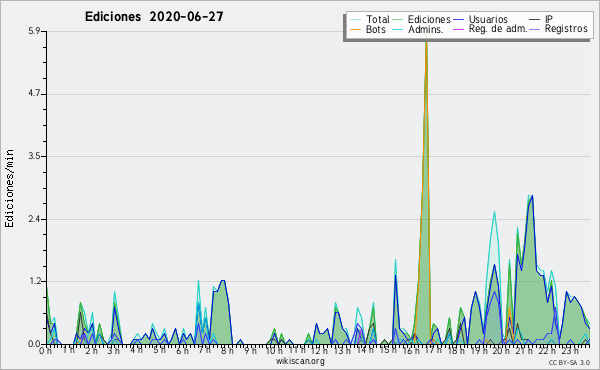Click the 'CC BY-SA 3.0' license text
The width and height of the screenshot is (600, 370).
click(x=569, y=362)
